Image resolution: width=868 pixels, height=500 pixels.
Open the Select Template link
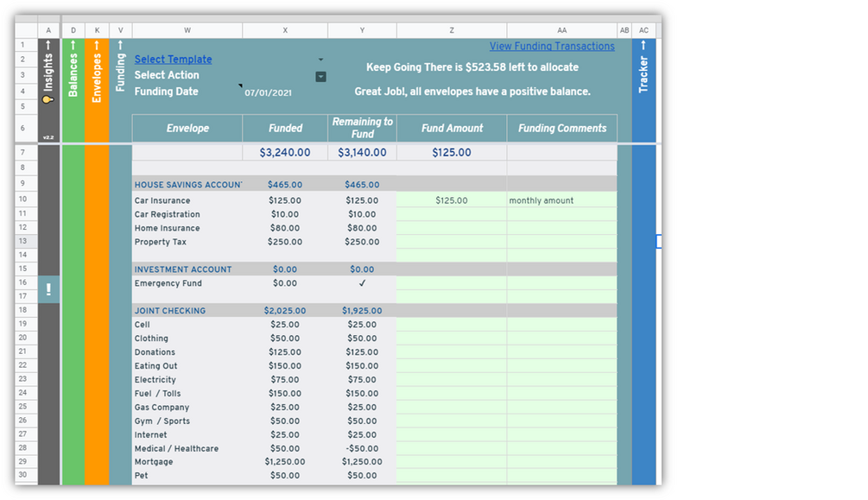[x=173, y=60]
